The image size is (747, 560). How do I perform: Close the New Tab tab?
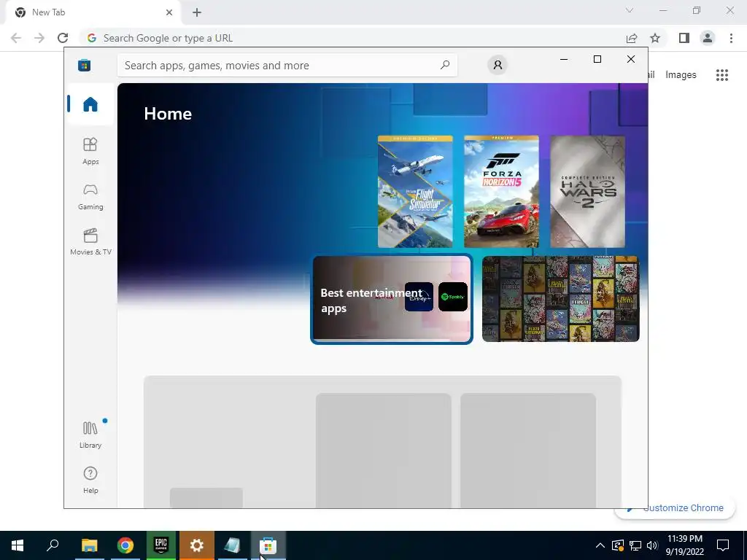coord(169,12)
